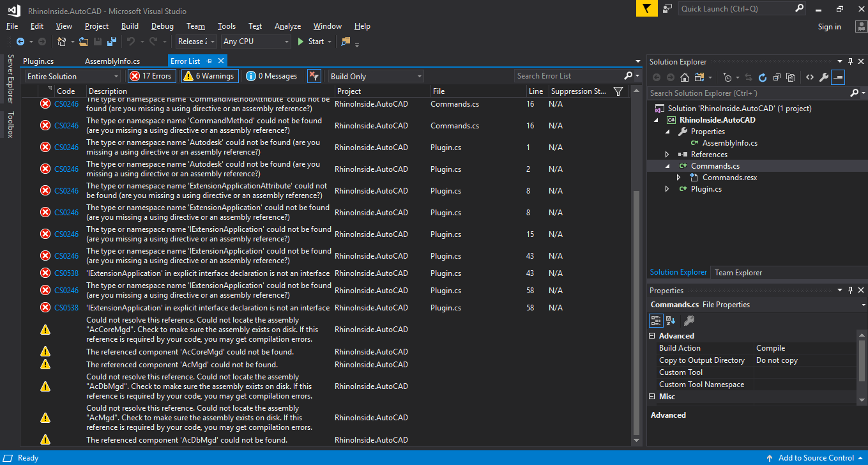The width and height of the screenshot is (868, 465).
Task: Toggle the 0 Messages filter
Action: [272, 76]
